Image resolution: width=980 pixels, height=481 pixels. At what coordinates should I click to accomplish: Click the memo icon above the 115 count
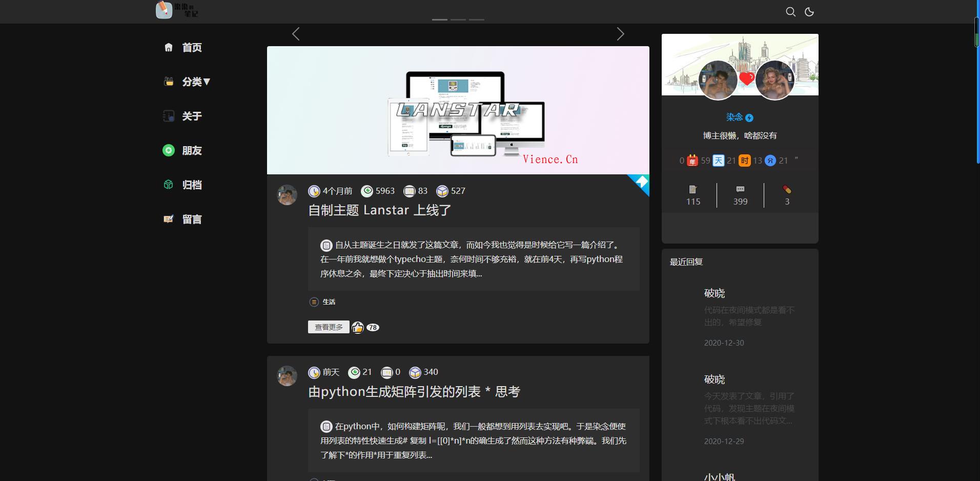tap(693, 189)
